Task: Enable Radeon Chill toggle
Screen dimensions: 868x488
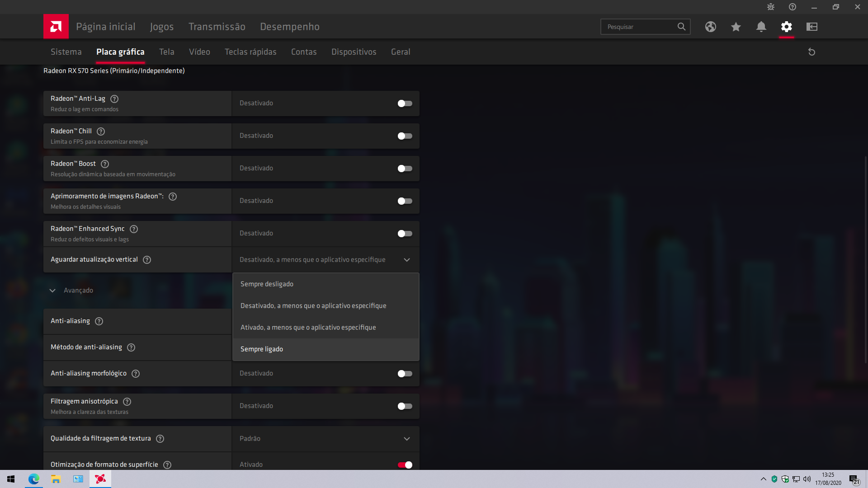Action: (x=405, y=136)
